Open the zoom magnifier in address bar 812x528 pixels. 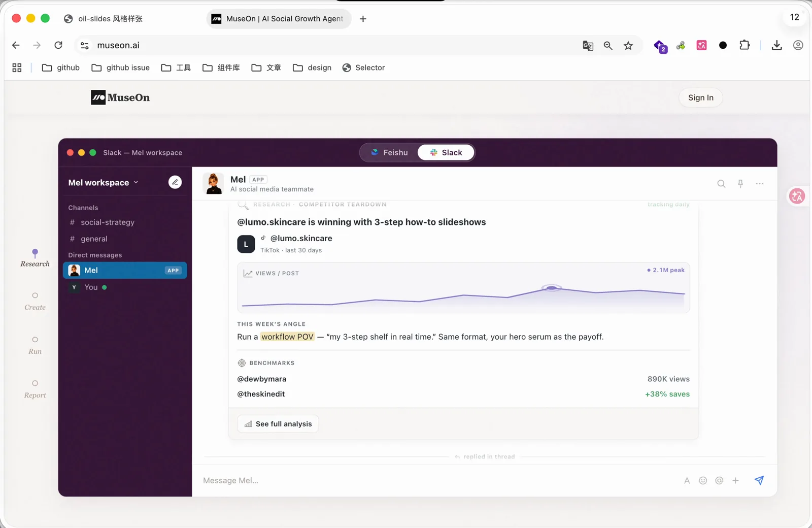pyautogui.click(x=608, y=46)
